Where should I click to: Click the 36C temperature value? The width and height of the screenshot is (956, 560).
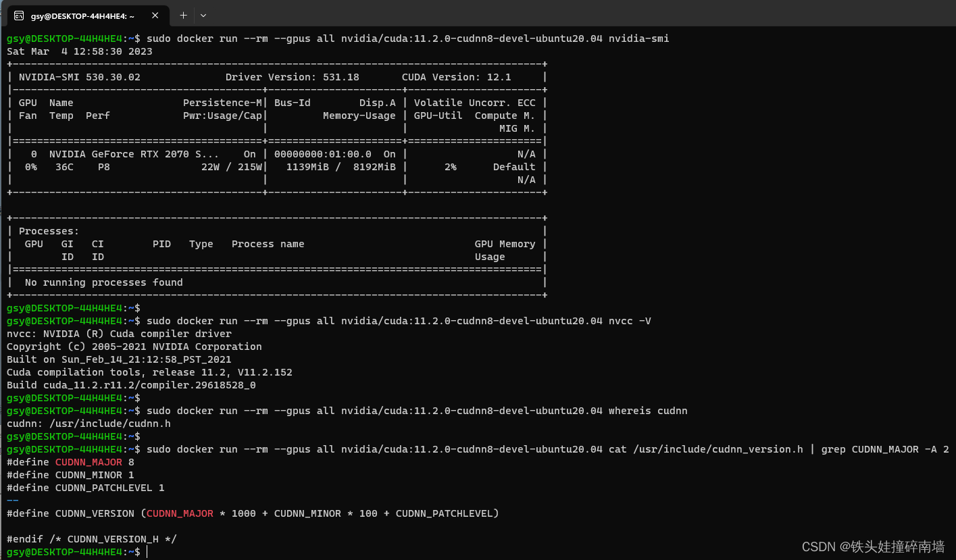(x=65, y=167)
